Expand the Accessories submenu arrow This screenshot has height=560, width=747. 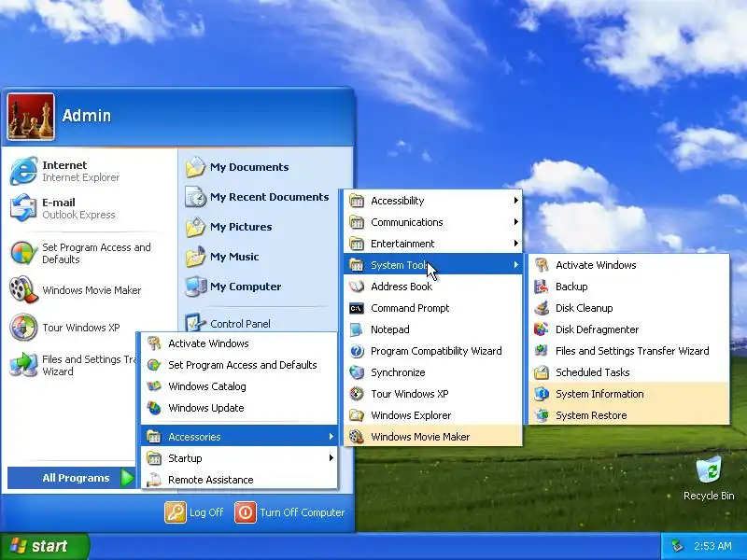tap(331, 437)
